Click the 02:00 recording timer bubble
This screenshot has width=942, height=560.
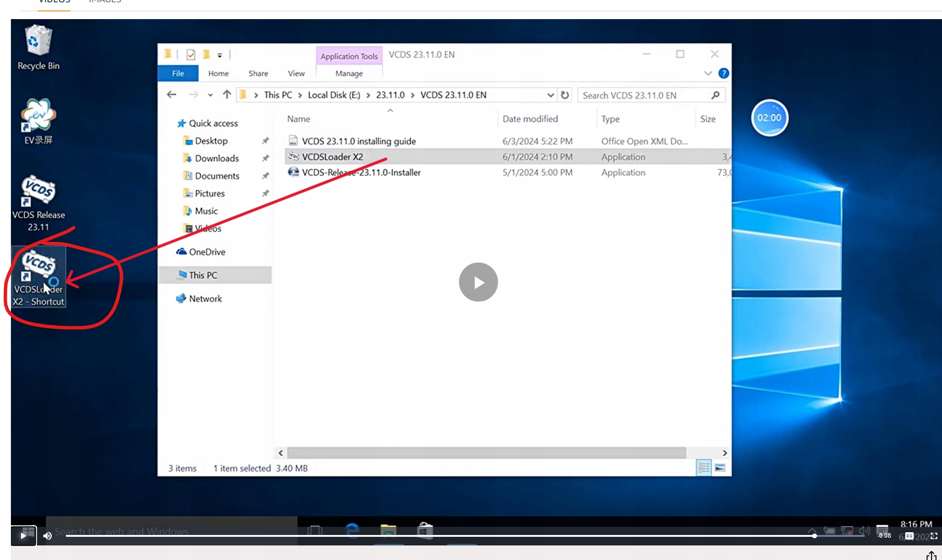point(769,118)
